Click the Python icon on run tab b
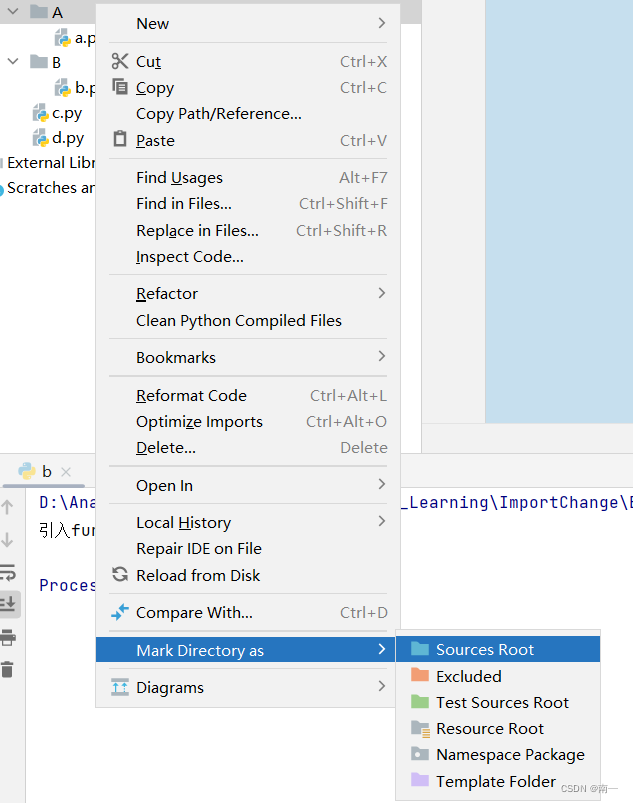Viewport: 633px width, 803px height. coord(27,471)
